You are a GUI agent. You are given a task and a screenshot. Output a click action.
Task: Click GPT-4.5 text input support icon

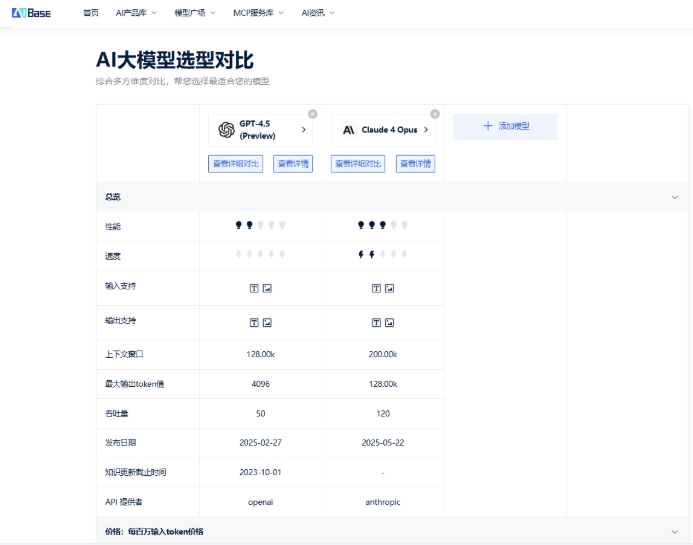tap(254, 289)
